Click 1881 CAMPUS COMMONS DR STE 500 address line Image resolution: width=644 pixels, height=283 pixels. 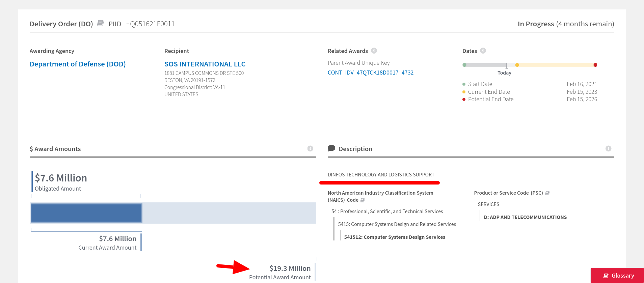point(204,73)
